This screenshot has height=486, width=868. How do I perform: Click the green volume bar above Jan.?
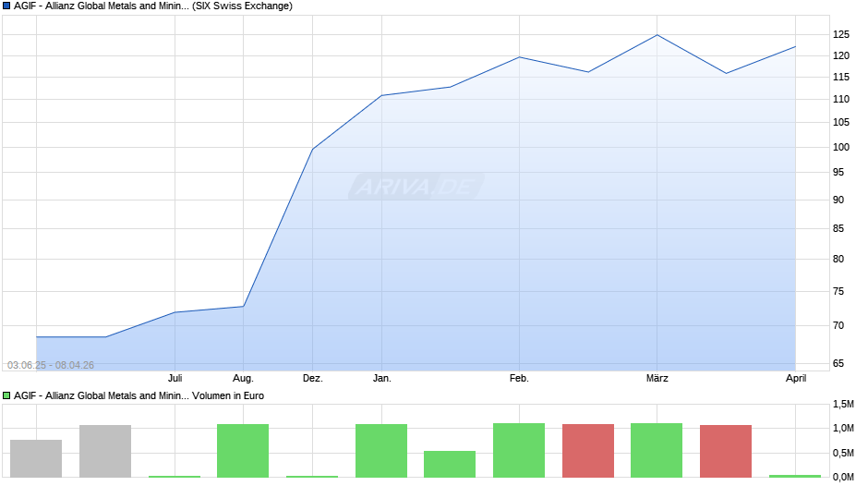point(381,451)
